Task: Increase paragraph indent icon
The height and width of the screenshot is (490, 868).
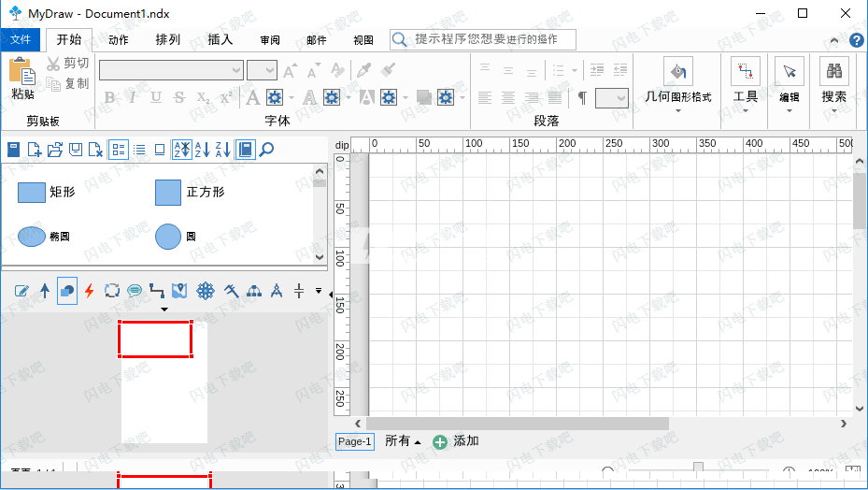Action: [597, 69]
